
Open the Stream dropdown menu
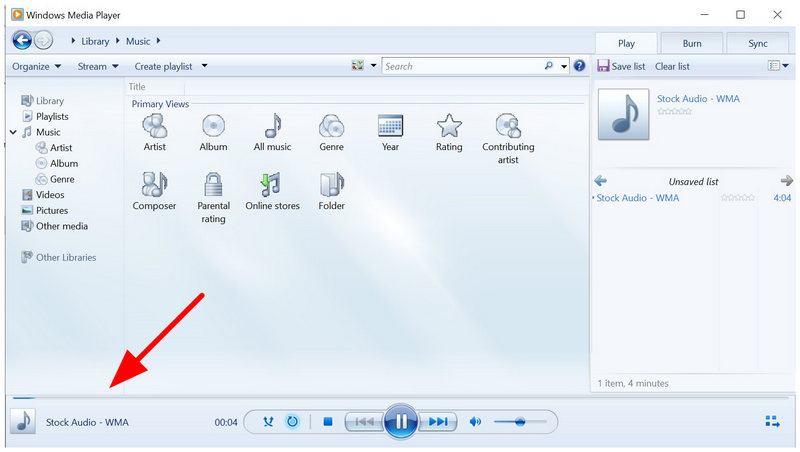tap(98, 66)
